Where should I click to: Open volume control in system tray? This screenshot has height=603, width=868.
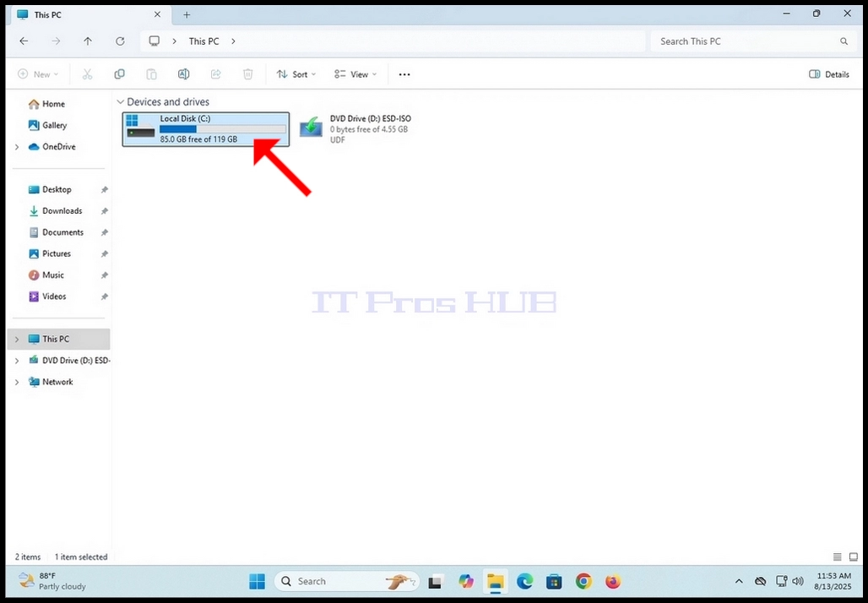coord(798,581)
